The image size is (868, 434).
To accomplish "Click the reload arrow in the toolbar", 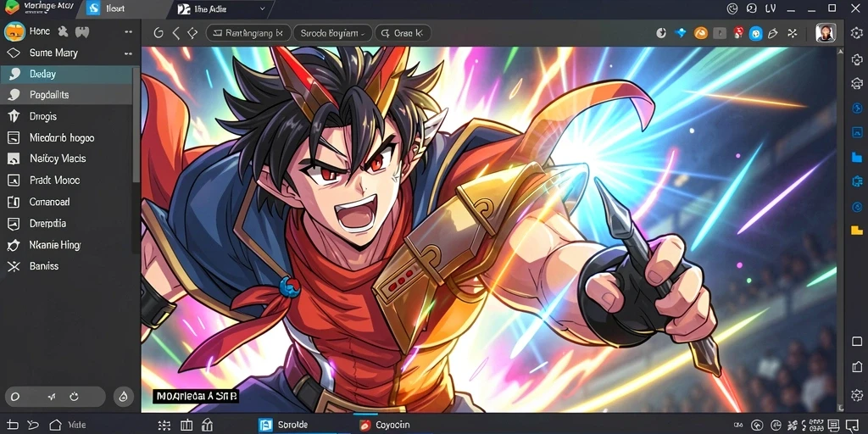I will click(159, 33).
